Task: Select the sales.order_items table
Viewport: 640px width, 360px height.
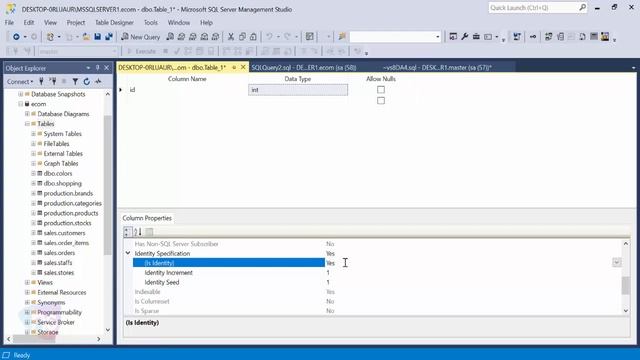Action: tap(66, 243)
